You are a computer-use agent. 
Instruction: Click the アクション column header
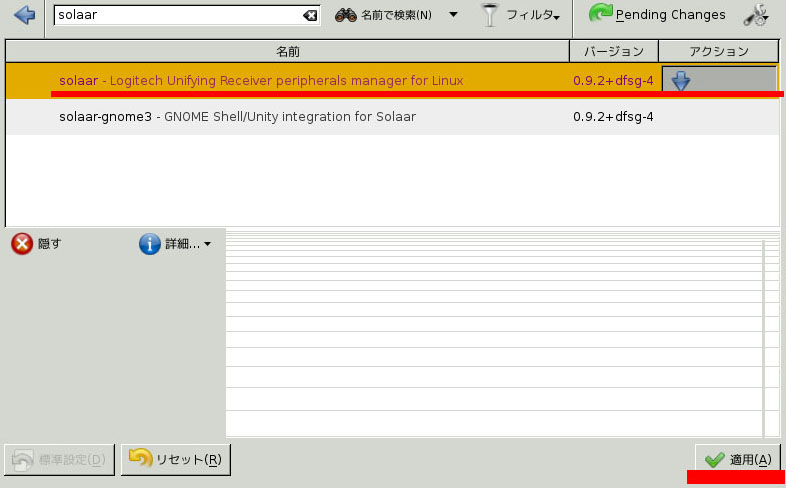(x=718, y=52)
